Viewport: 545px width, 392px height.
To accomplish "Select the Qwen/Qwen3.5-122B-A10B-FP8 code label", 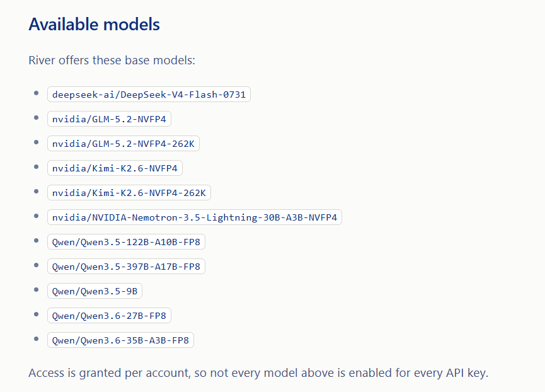I will (126, 242).
